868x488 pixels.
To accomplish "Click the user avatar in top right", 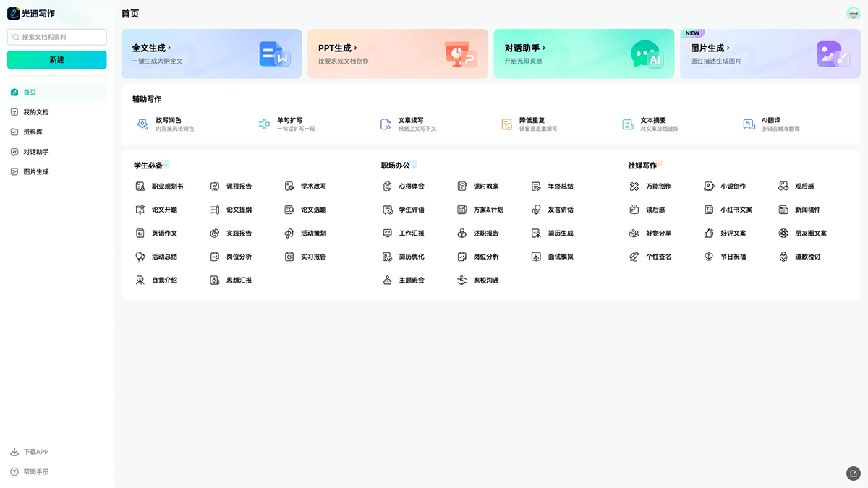I will pos(853,14).
